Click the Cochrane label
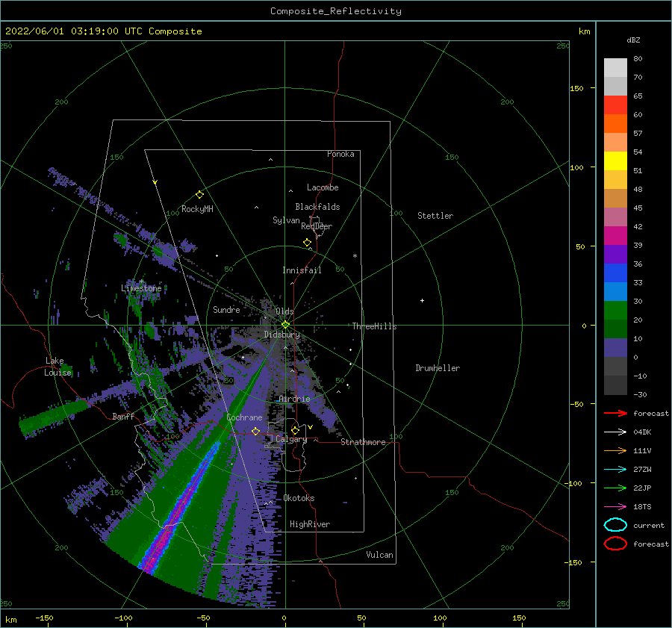 (x=244, y=417)
